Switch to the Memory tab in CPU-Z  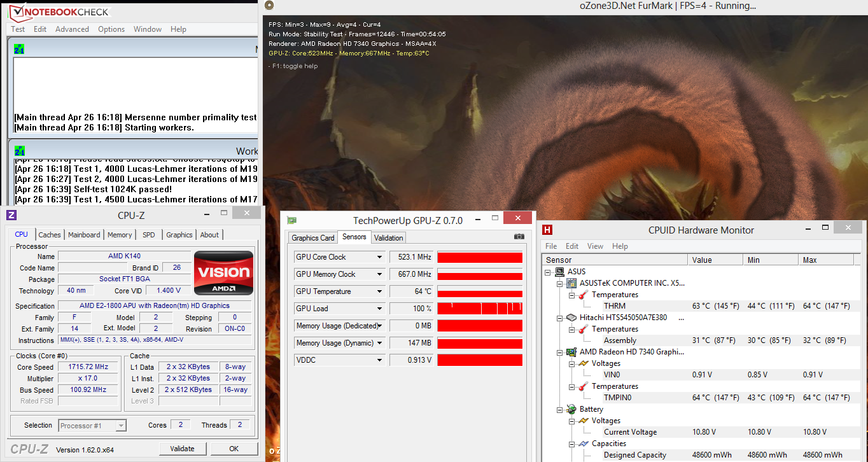[120, 235]
